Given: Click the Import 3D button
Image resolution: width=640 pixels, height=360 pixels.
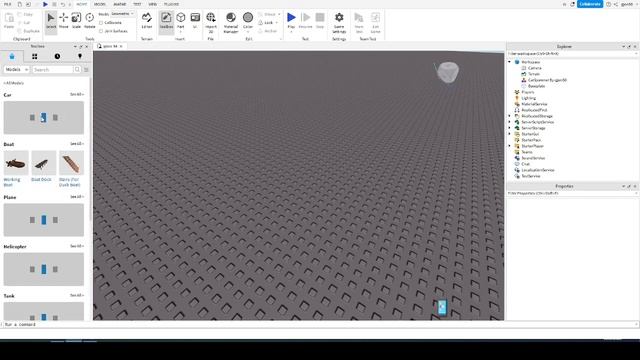Looking at the screenshot, I should (211, 22).
